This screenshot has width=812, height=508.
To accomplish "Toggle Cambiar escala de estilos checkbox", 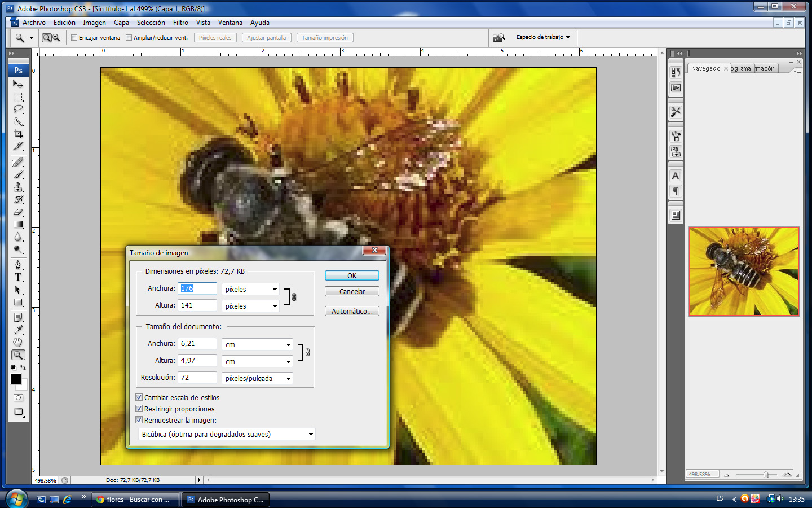I will coord(139,397).
